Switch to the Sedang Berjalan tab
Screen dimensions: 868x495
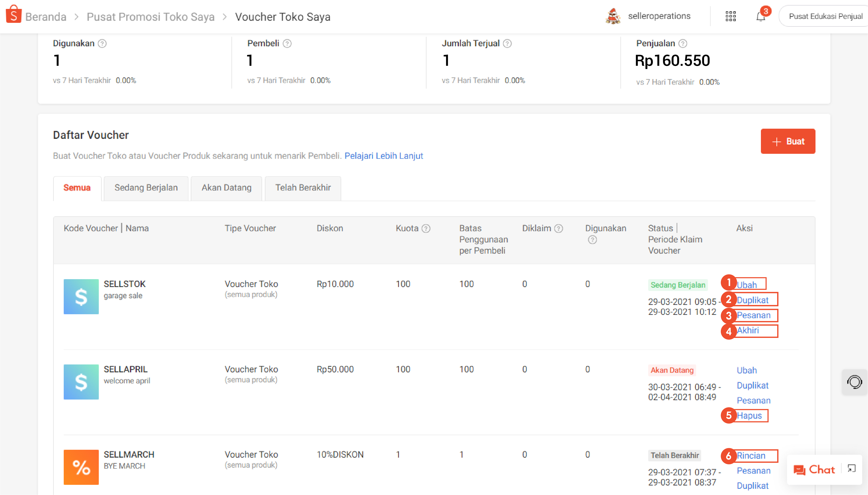point(146,188)
